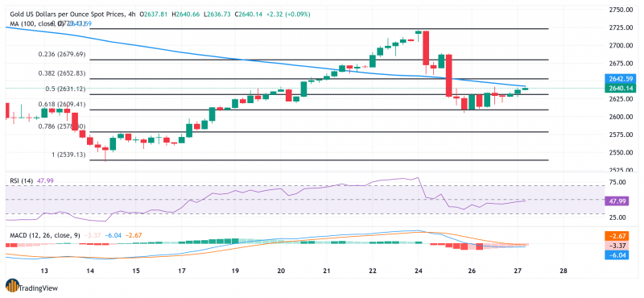Click the 1 (2539.13) Fibonacci base label
644x298 pixels.
point(68,155)
